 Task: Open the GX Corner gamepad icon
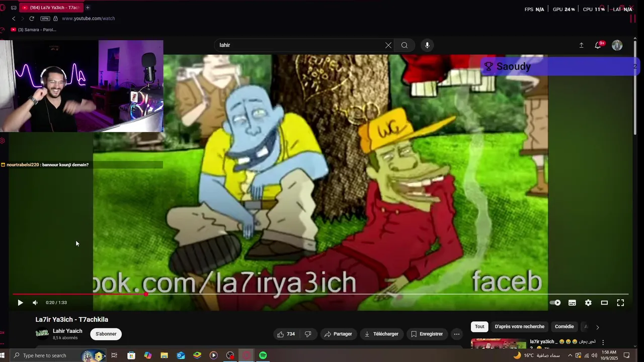click(x=14, y=8)
